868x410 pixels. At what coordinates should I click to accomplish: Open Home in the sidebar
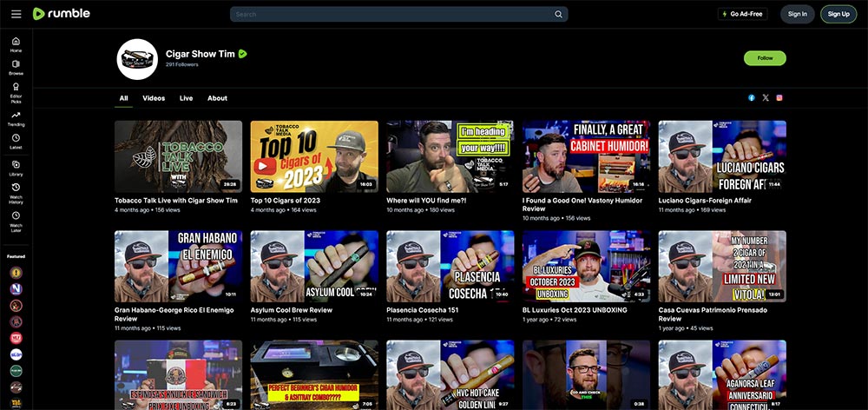tap(16, 44)
